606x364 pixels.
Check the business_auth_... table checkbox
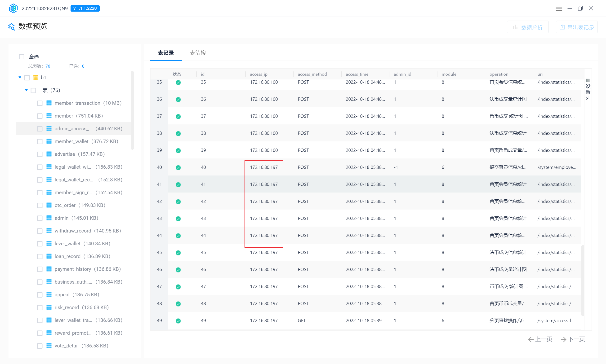tap(40, 282)
